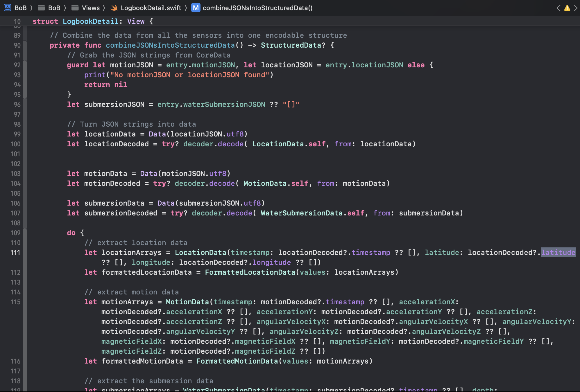Click the yellow warning issue icon
The width and height of the screenshot is (580, 392).
click(567, 8)
